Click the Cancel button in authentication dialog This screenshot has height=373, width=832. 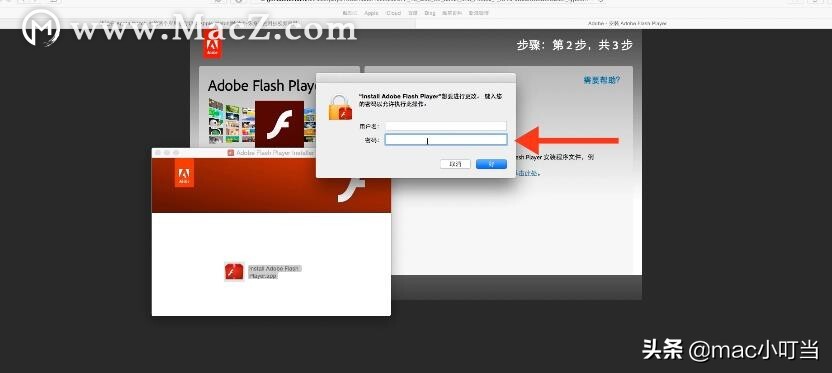(455, 164)
